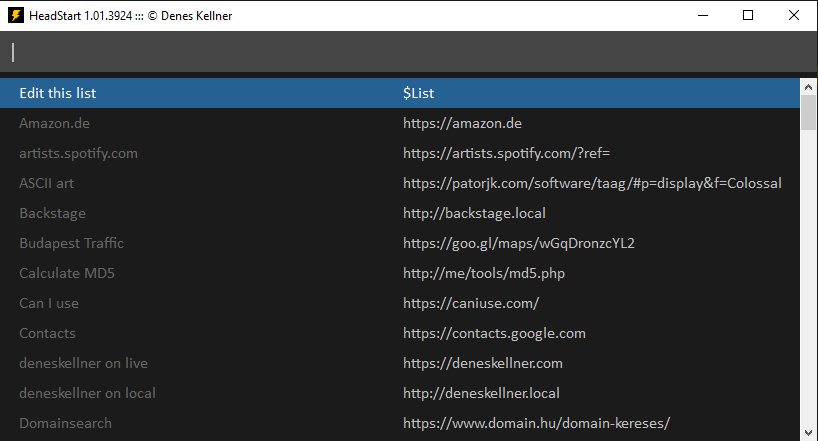Screen dimensions: 818x441
Task: Click the $List command text
Action: tap(418, 93)
